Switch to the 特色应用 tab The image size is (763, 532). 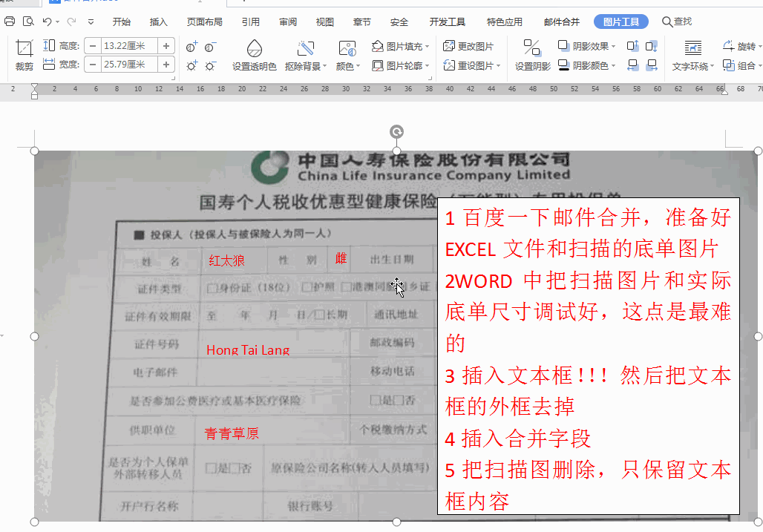point(504,22)
